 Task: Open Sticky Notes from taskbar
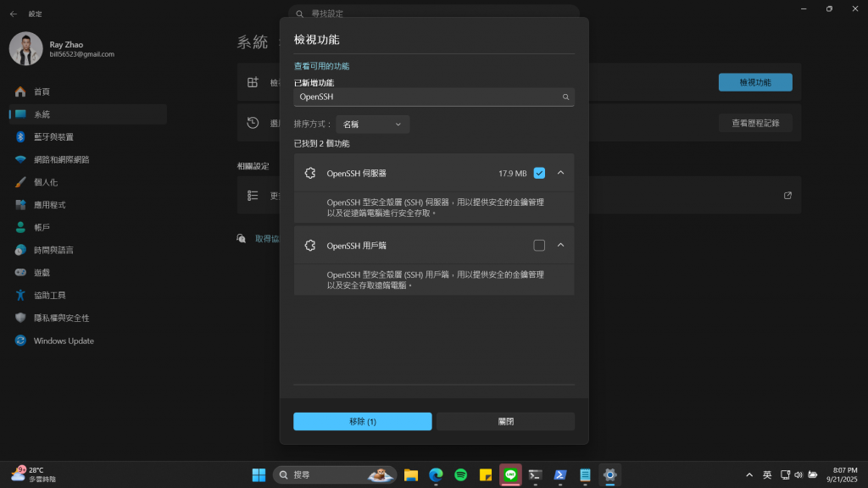point(486,474)
